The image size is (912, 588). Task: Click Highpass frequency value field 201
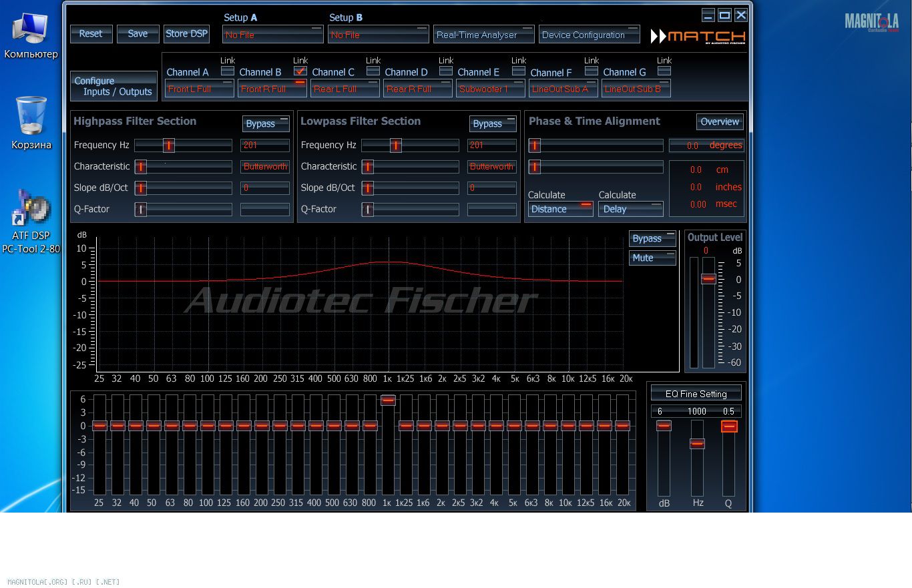point(265,145)
